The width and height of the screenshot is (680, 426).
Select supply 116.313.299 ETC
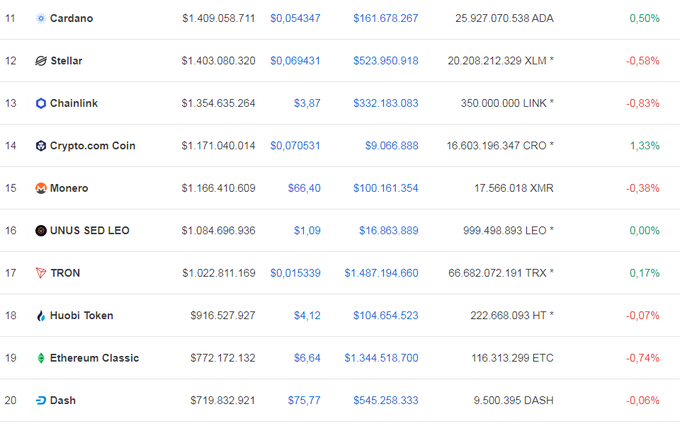[x=513, y=358]
